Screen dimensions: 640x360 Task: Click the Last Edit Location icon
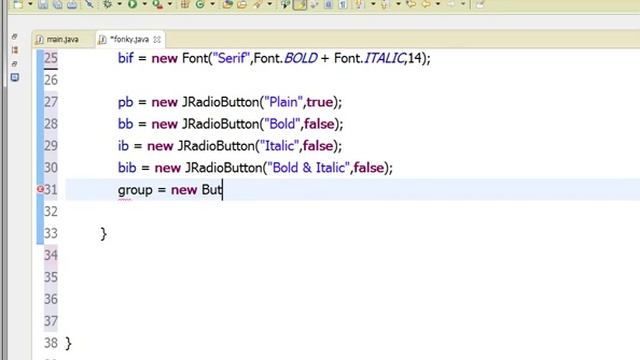[x=411, y=4]
